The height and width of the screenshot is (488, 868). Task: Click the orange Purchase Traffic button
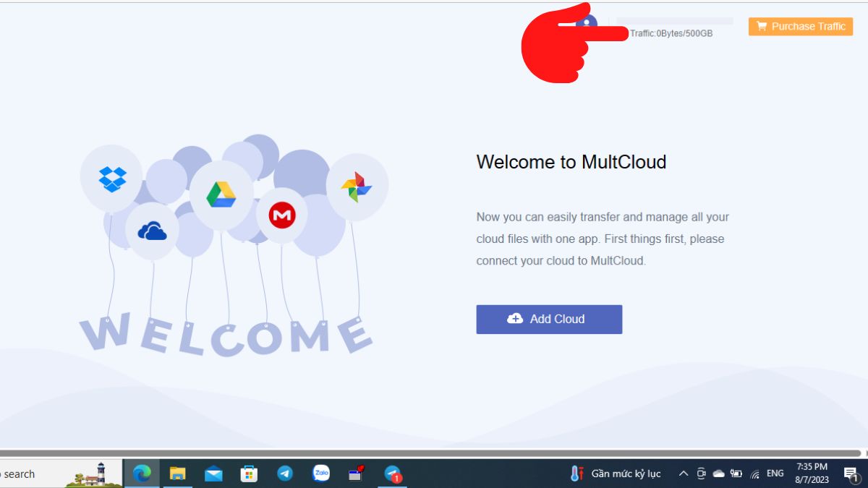tap(800, 26)
